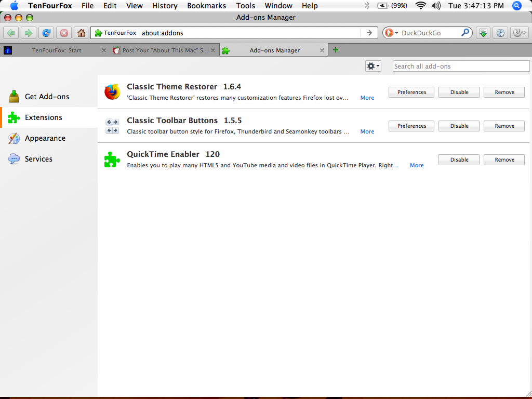Image resolution: width=532 pixels, height=399 pixels.
Task: Close the Add-ons Manager tab
Action: [x=322, y=50]
